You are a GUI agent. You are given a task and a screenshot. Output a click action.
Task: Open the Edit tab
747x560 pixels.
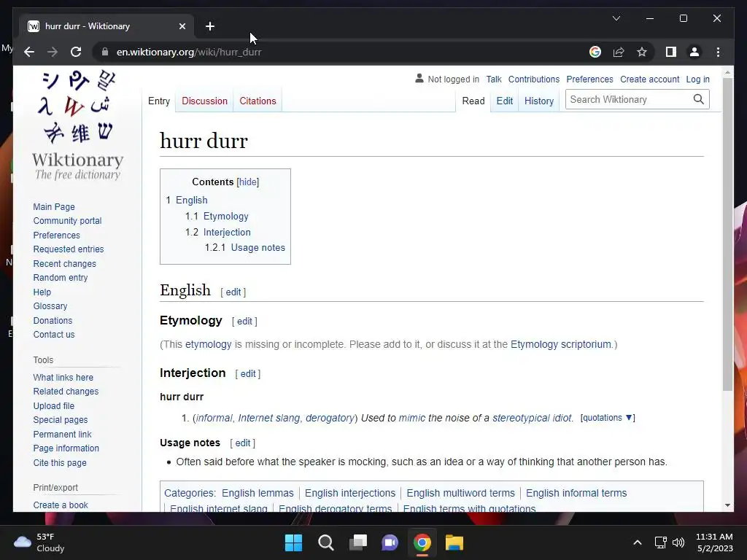505,101
